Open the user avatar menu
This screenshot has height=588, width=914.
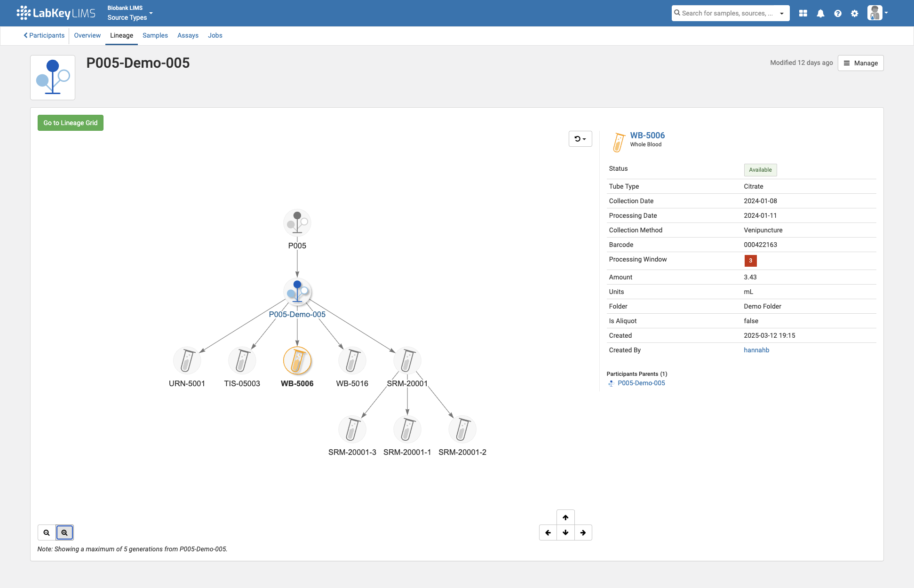point(877,13)
